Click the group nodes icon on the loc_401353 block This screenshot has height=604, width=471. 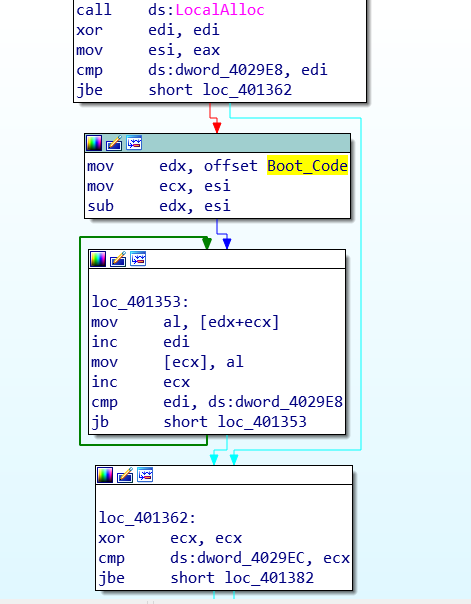coord(138,259)
